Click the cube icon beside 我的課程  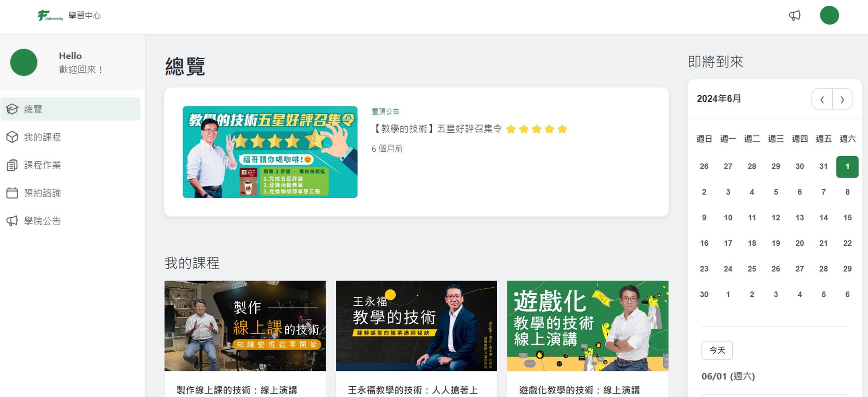[x=12, y=137]
